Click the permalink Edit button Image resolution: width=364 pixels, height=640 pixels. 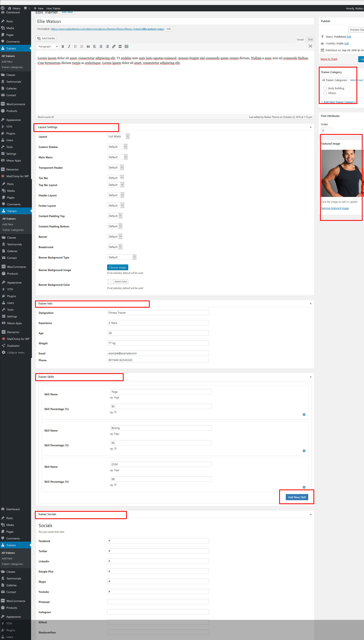[169, 29]
